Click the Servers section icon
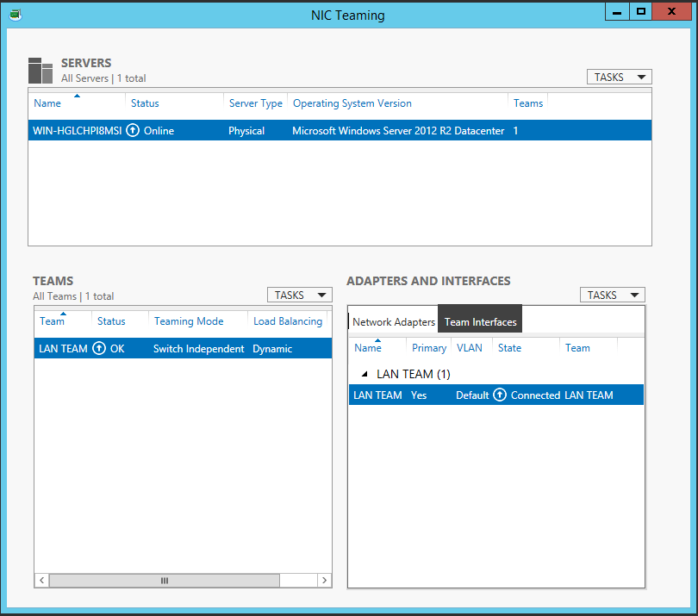The image size is (698, 616). pos(41,71)
